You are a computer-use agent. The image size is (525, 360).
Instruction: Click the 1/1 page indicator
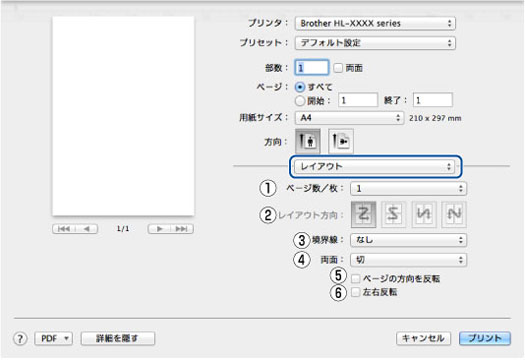(123, 229)
